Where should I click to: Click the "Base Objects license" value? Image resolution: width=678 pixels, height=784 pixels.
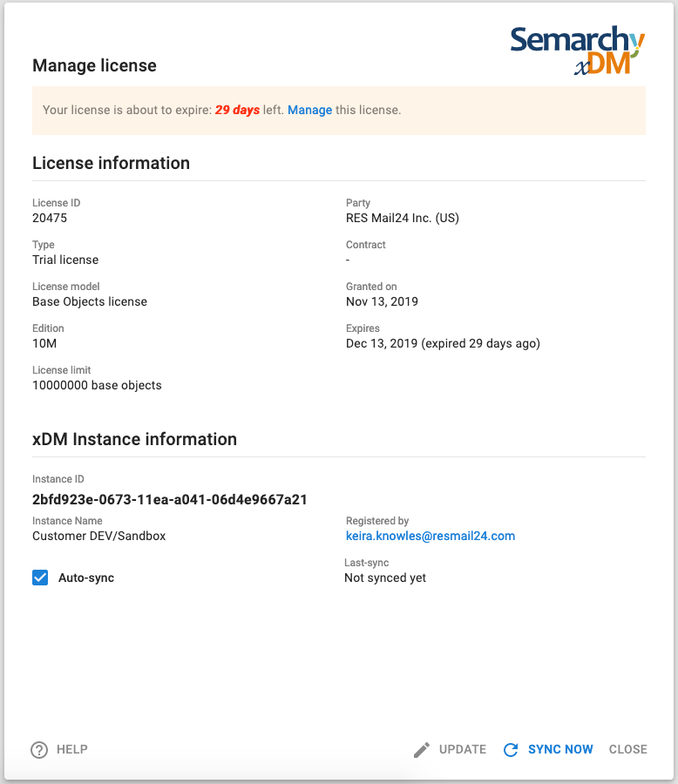click(x=90, y=301)
